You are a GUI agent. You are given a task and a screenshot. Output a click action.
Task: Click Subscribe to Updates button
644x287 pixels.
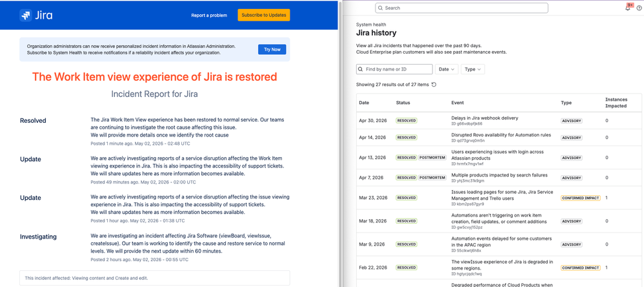point(264,16)
